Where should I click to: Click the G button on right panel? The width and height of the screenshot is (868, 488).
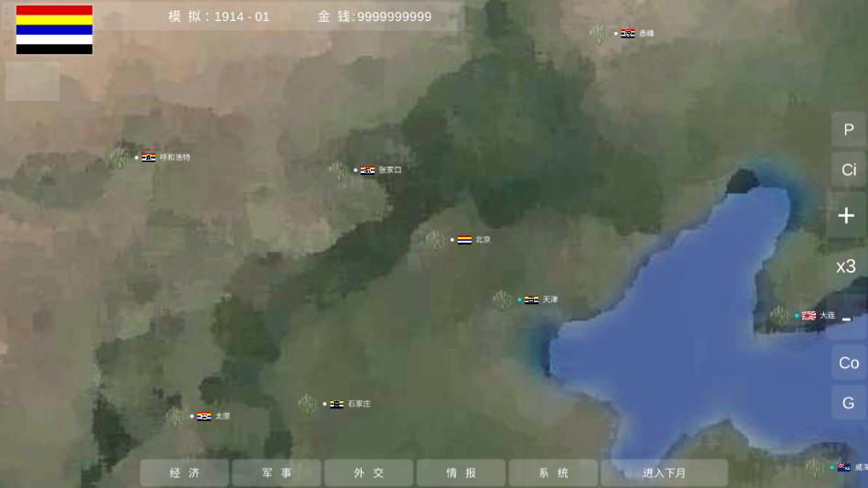849,403
